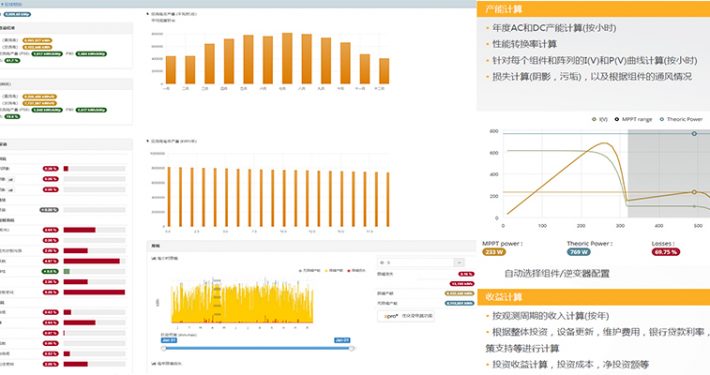Screen dimensions: 710x375
Task: Click the tallest bar in monthly chart
Action: 287,58
